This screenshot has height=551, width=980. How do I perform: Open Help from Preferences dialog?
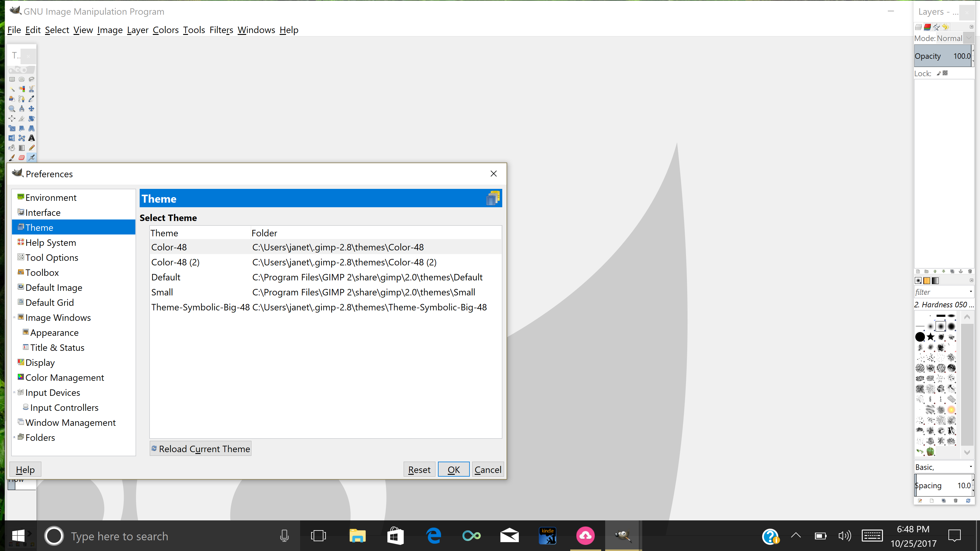(x=25, y=470)
